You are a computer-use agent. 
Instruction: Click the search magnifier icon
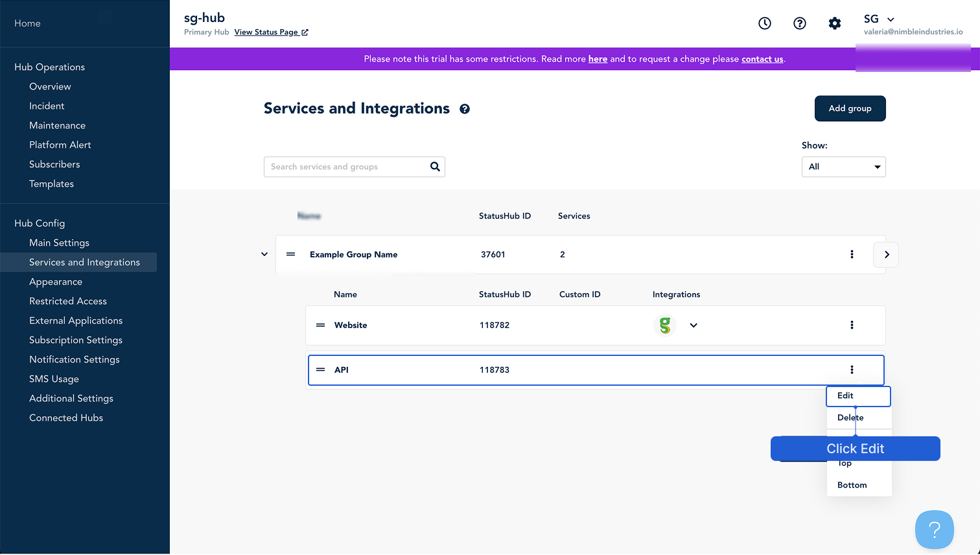point(435,167)
